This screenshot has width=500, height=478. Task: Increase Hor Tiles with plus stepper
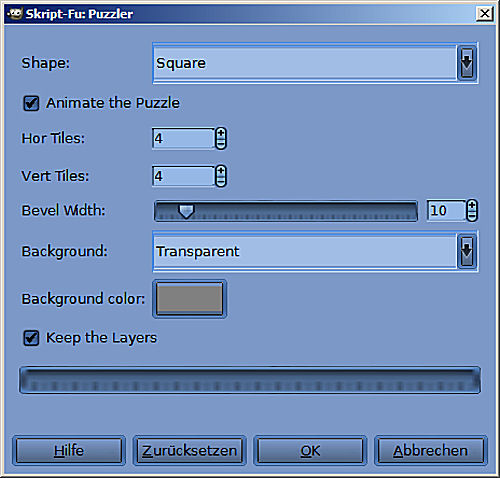click(x=221, y=133)
